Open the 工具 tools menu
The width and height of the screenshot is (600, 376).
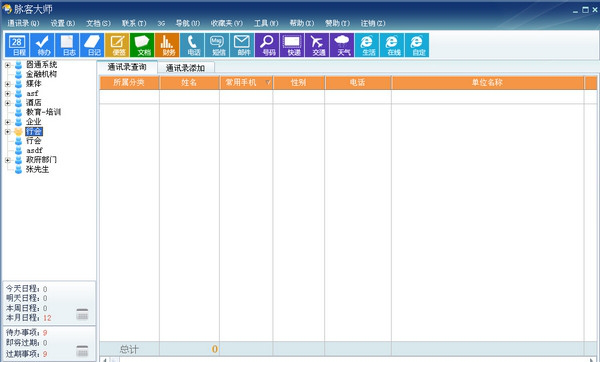pyautogui.click(x=266, y=23)
